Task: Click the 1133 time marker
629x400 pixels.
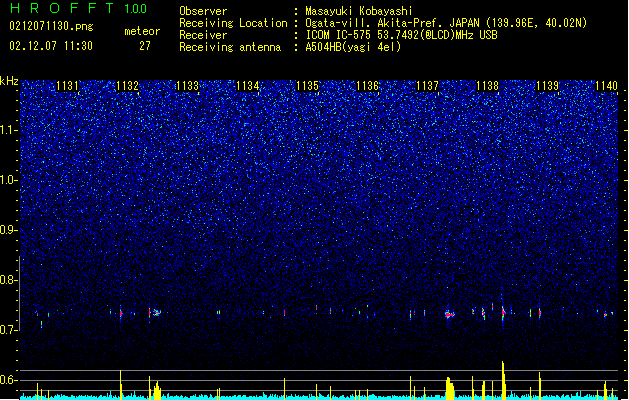Action: pos(187,85)
